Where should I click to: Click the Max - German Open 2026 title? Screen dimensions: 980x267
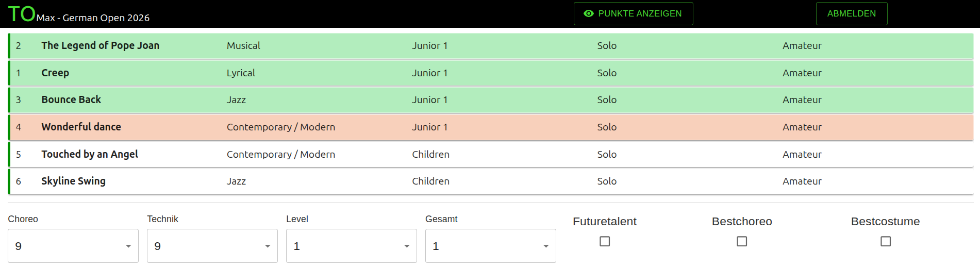coord(93,18)
